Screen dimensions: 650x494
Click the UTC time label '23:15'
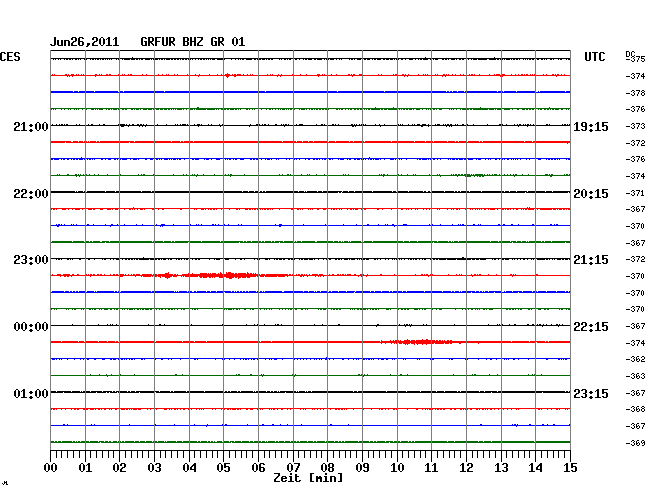click(x=591, y=393)
